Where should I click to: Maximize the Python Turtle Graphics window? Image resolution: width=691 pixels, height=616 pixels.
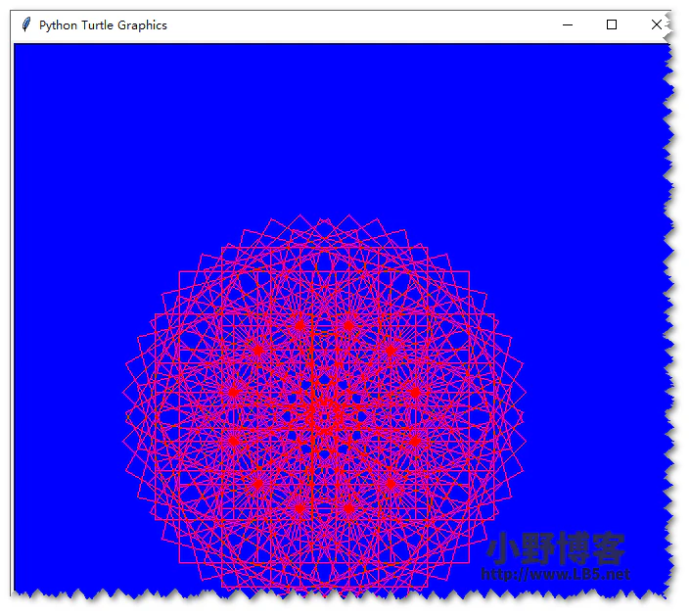[612, 24]
